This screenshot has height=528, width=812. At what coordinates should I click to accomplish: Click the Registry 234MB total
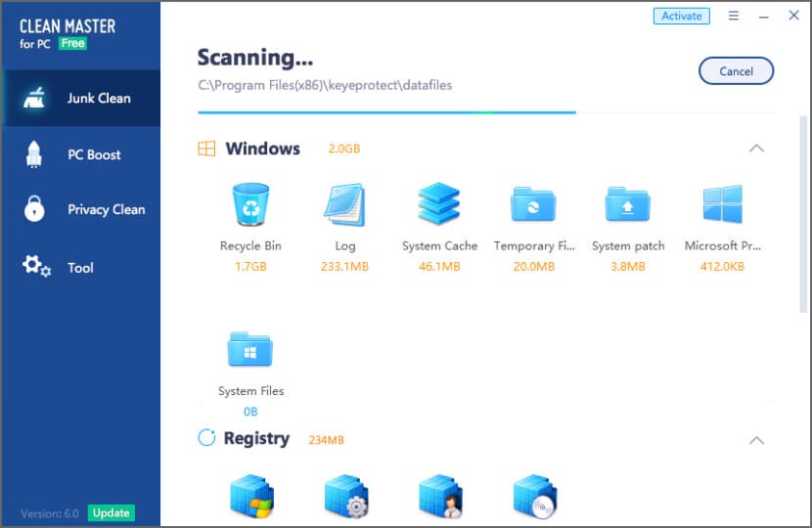click(x=326, y=440)
